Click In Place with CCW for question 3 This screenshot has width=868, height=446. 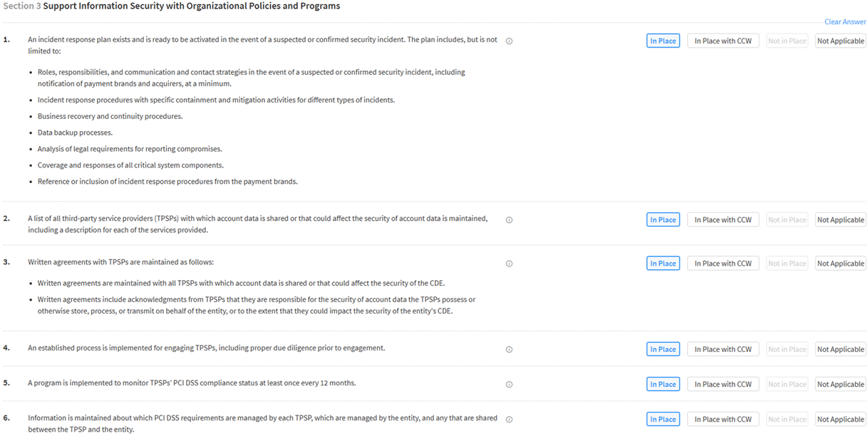pyautogui.click(x=723, y=264)
